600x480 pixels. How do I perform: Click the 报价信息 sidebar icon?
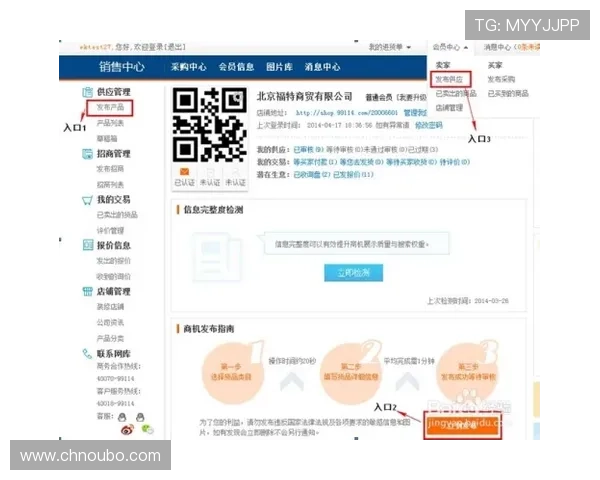pyautogui.click(x=88, y=245)
